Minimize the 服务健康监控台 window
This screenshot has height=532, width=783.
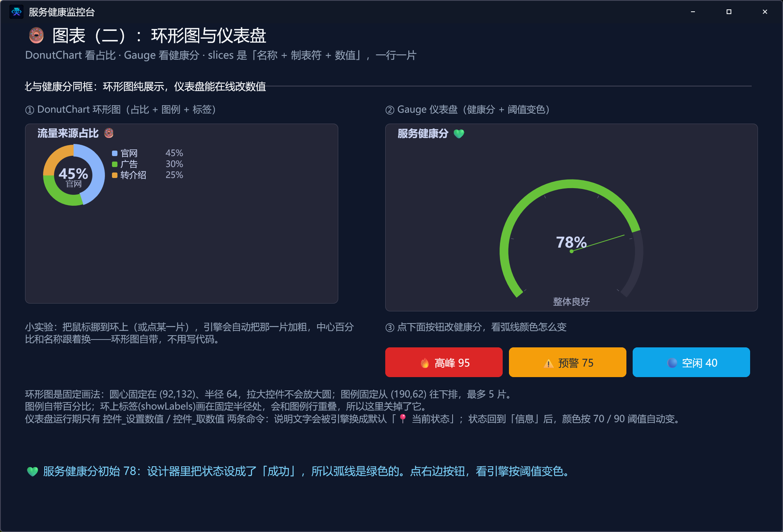693,12
